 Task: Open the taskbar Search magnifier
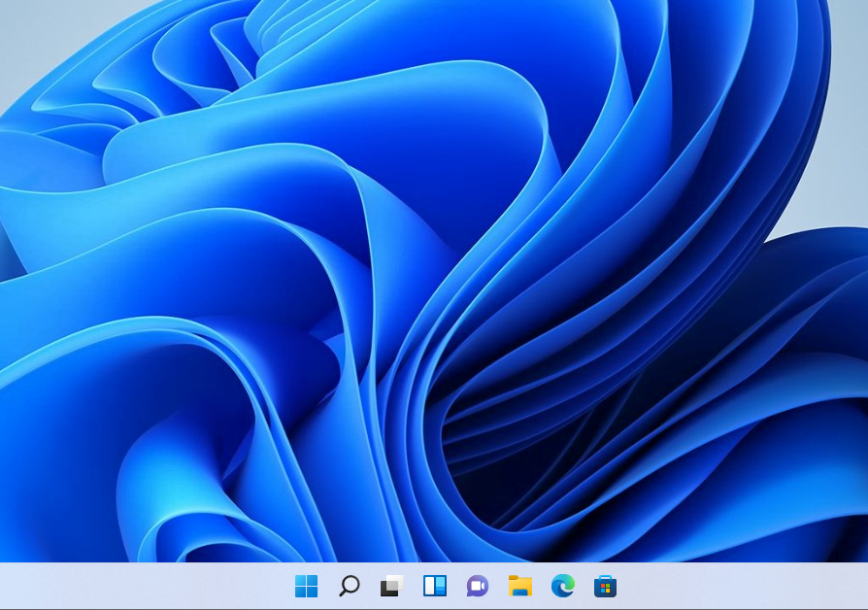click(x=350, y=586)
